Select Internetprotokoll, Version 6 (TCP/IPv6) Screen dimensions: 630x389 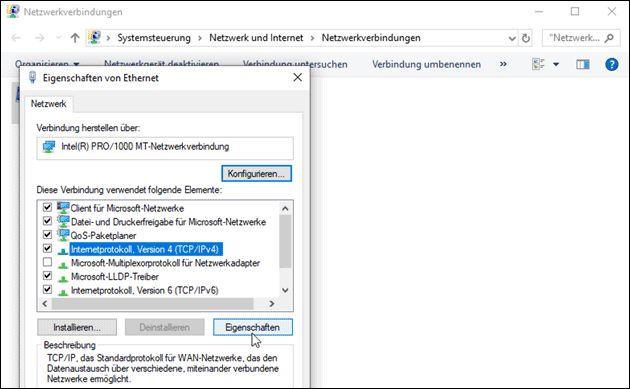[x=145, y=290]
